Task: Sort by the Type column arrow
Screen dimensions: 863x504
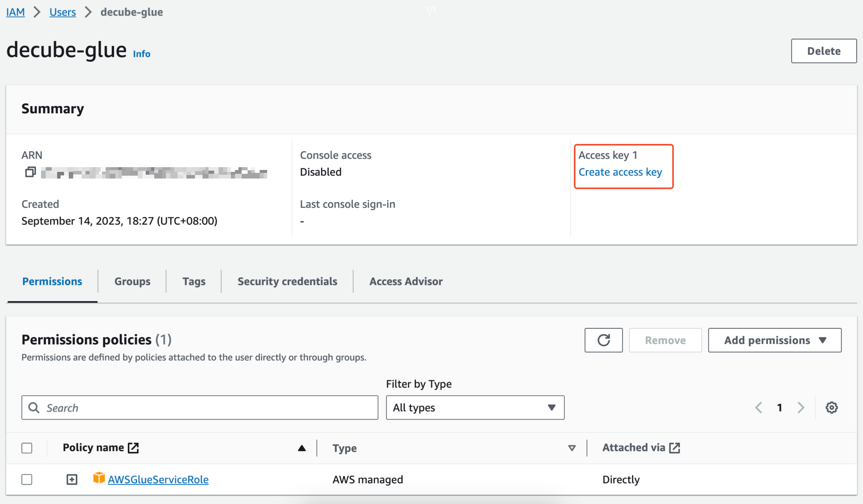Action: 572,448
